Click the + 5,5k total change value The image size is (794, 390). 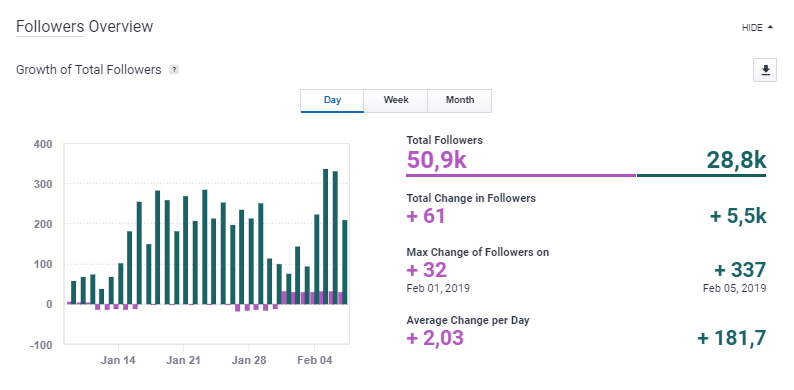coord(738,216)
